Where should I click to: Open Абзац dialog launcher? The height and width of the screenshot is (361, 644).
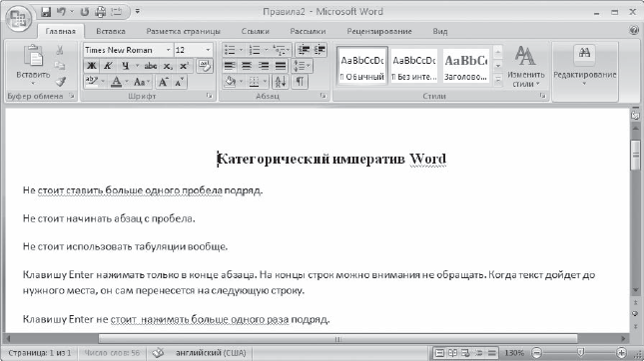point(323,96)
